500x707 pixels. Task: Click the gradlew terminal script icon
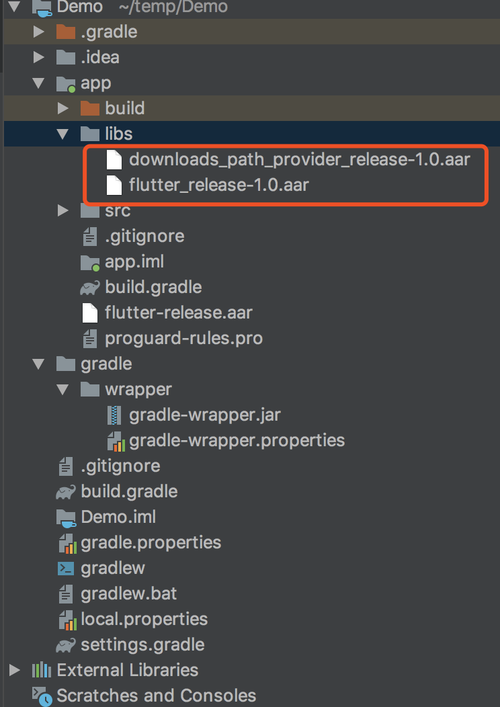(65, 569)
